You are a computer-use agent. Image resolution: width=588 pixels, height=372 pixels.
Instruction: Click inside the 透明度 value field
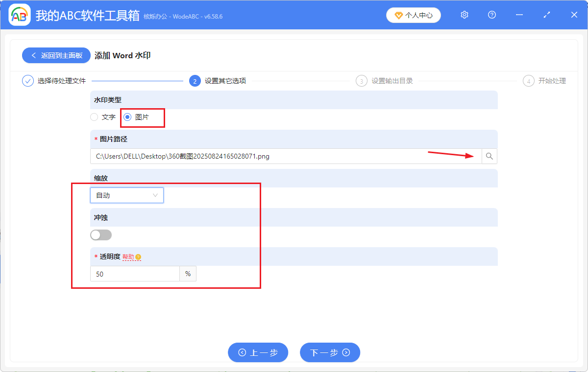135,274
